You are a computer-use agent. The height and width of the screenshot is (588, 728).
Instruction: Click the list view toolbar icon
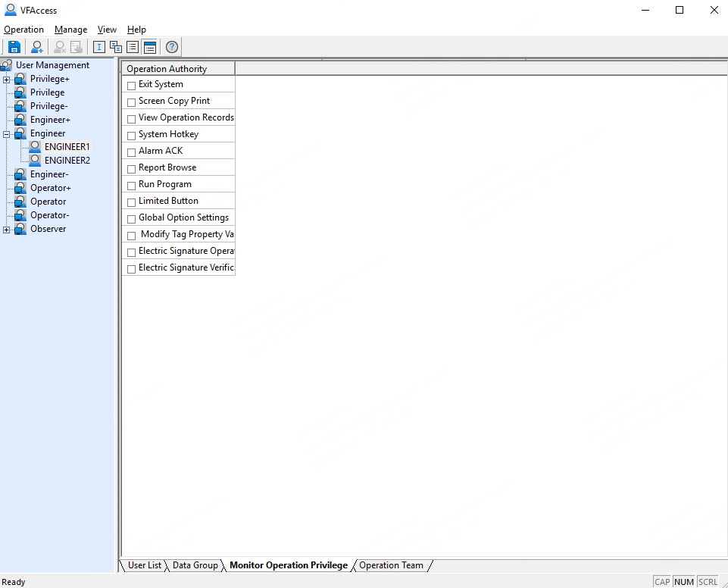133,47
